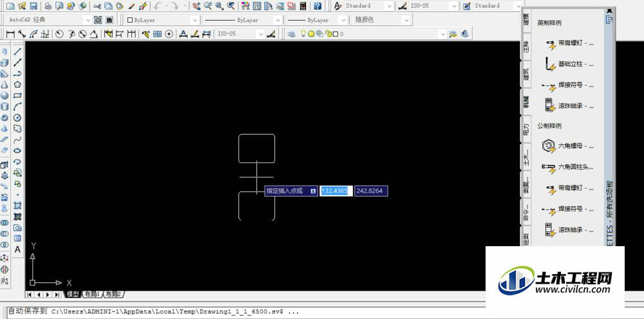Click the Pan realtime hand icon
644x319 pixels.
pos(196,6)
